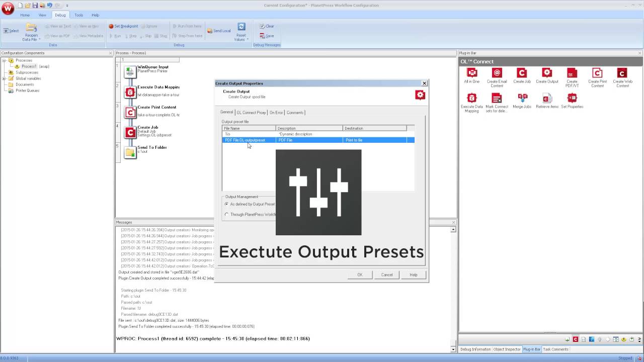Switch to the Tools ribbon tab
The height and width of the screenshot is (362, 644).
pos(78,15)
